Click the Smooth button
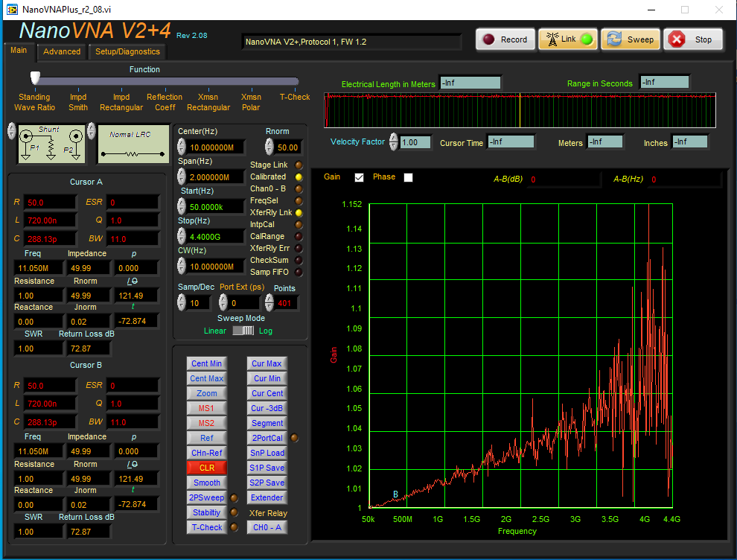This screenshot has width=737, height=560. click(206, 483)
